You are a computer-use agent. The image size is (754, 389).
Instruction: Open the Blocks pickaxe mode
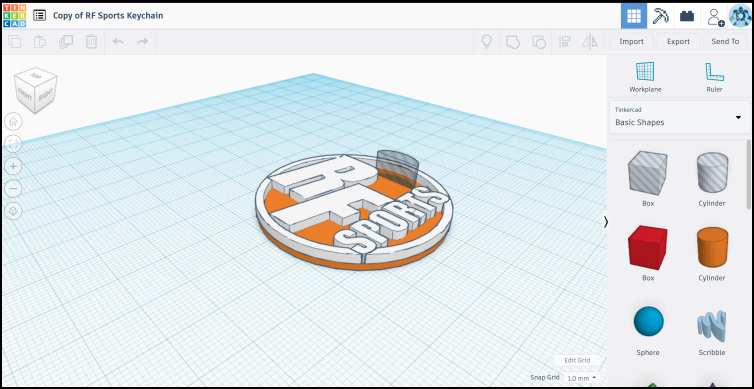click(x=660, y=16)
